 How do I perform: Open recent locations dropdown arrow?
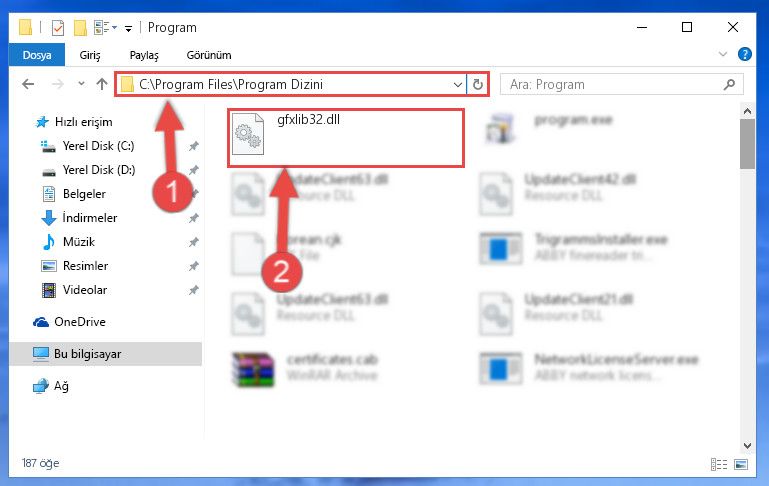[x=81, y=84]
